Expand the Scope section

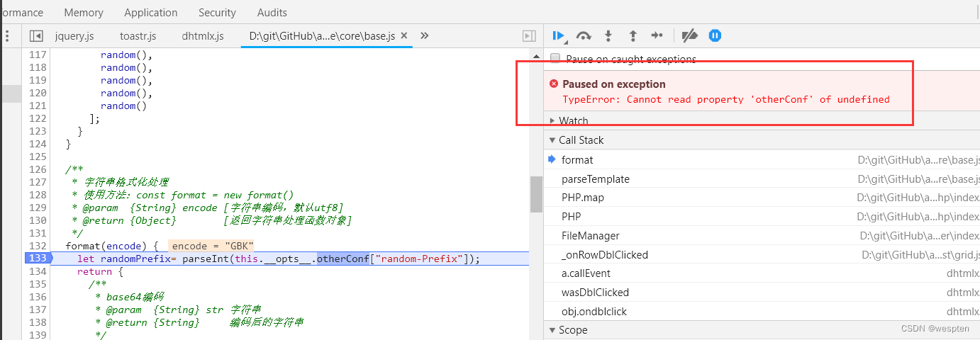(x=572, y=330)
